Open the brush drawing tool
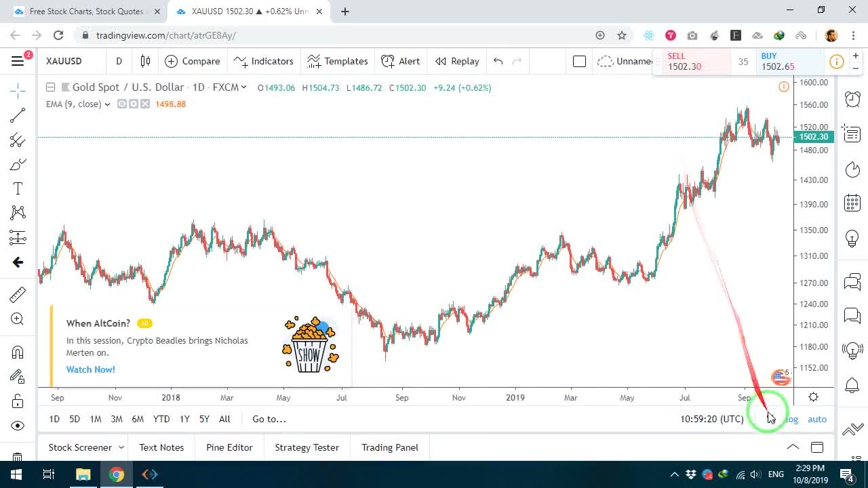 coord(18,164)
